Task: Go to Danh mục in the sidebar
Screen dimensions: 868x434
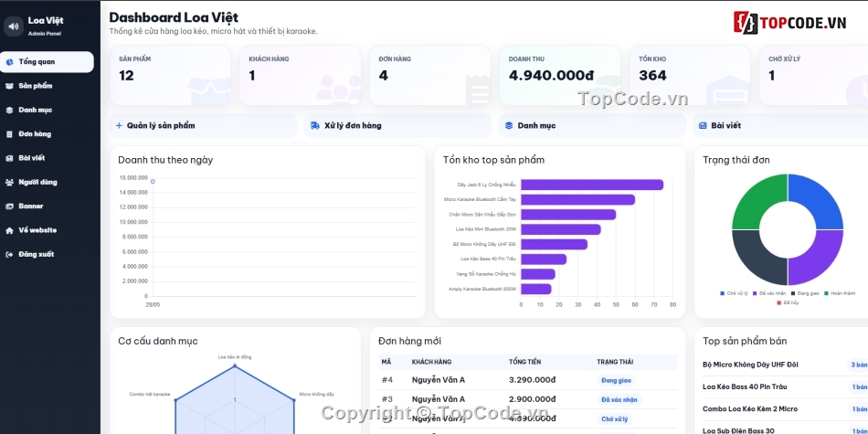Action: click(47, 111)
